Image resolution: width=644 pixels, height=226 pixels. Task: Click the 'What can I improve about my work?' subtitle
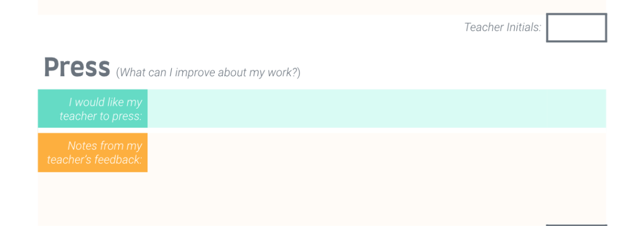(x=208, y=73)
